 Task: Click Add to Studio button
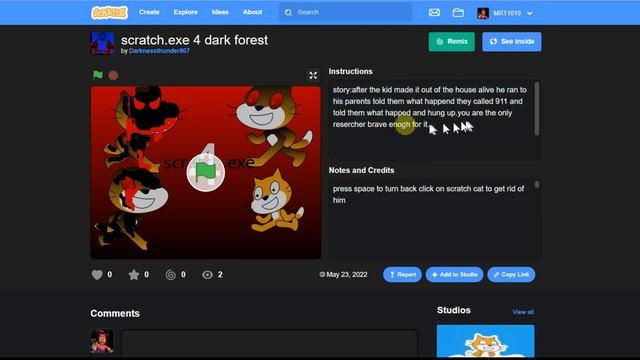coord(455,275)
